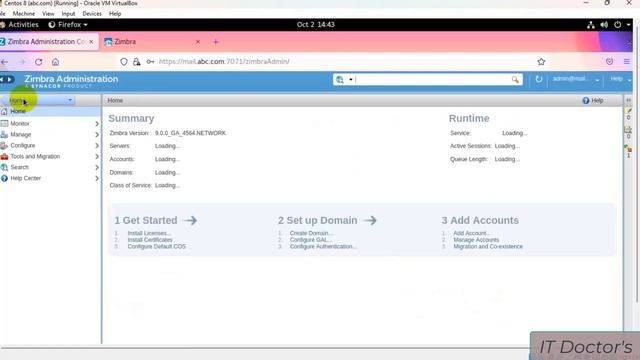Click Create Domain link
The width and height of the screenshot is (640, 360).
311,233
